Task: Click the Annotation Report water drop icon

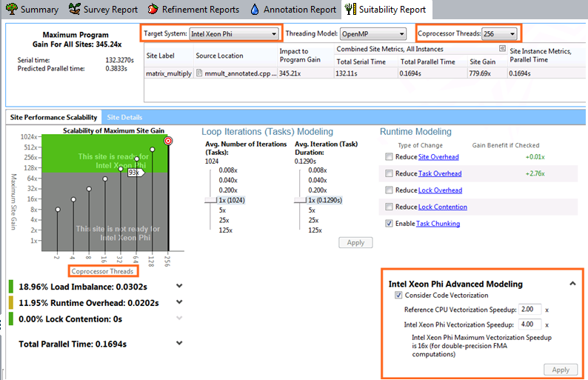Action: (x=255, y=10)
